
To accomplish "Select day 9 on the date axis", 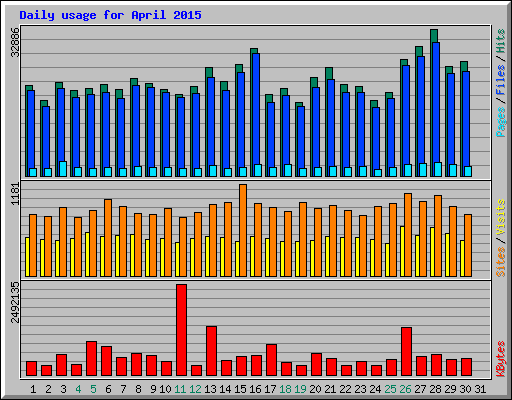I will coord(153,389).
